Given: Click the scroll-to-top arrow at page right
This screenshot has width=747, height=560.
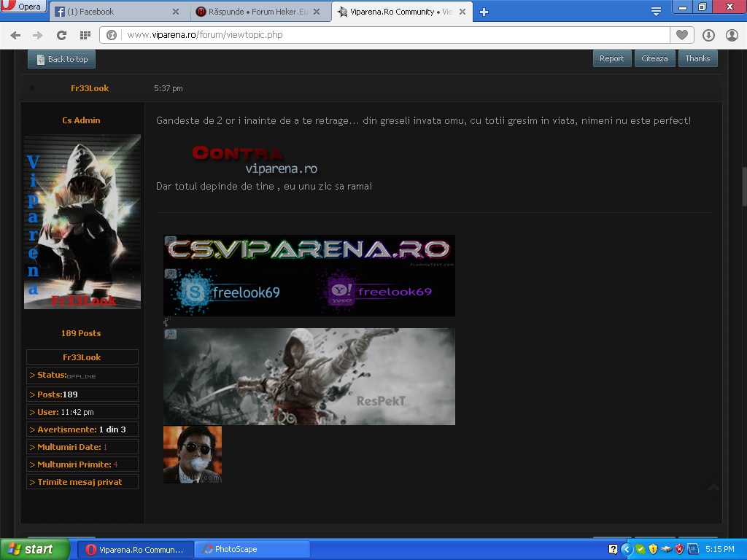Looking at the screenshot, I should [713, 487].
